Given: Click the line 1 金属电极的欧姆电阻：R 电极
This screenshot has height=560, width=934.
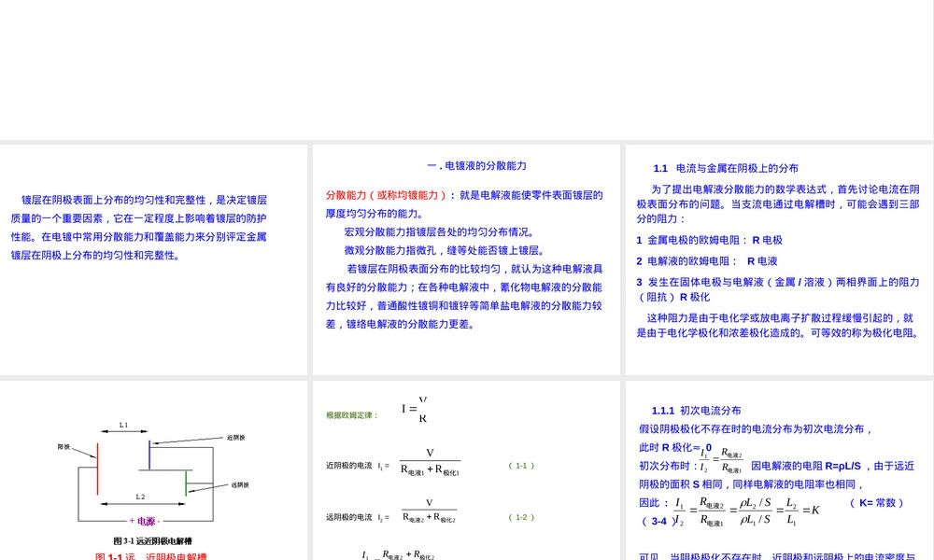Looking at the screenshot, I should click(x=710, y=241).
